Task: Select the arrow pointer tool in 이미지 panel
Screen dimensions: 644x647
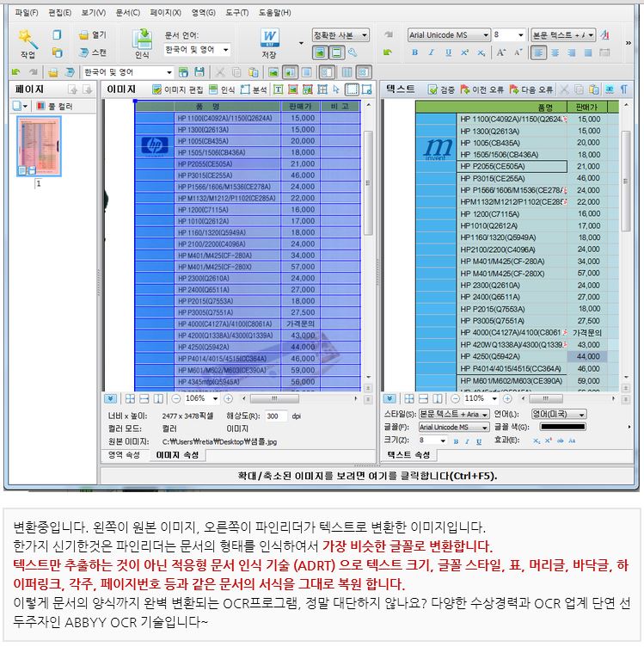Action: [x=336, y=89]
